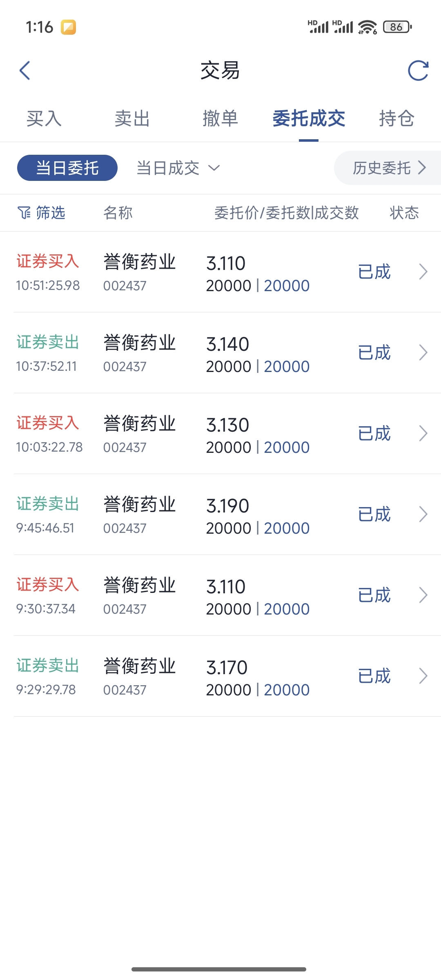Tap 誉衡药业 name in 3.170 order row
The width and height of the screenshot is (441, 980).
click(140, 666)
